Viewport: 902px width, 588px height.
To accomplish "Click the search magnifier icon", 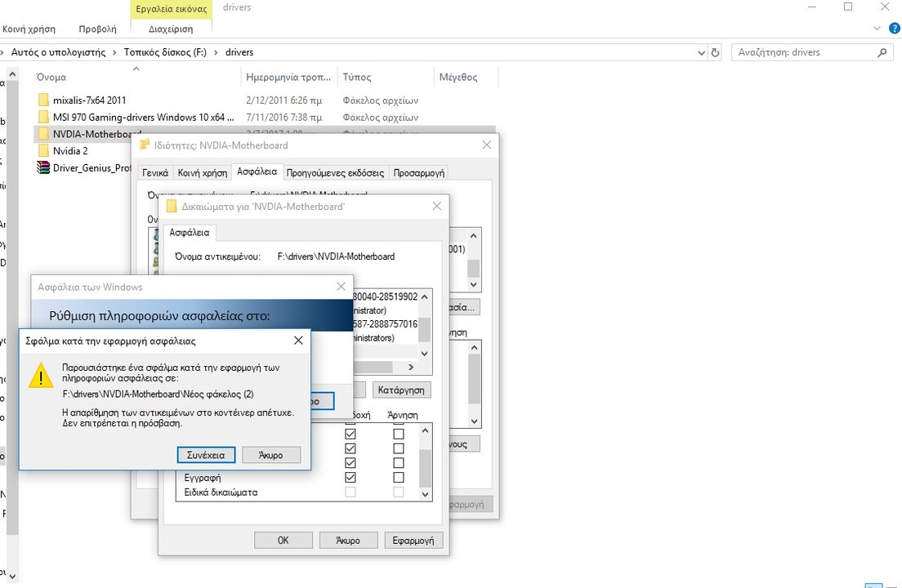I will click(x=882, y=52).
